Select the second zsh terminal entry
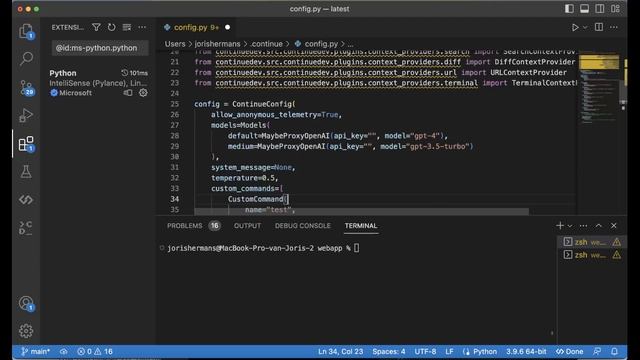The image size is (640, 360). click(x=591, y=255)
